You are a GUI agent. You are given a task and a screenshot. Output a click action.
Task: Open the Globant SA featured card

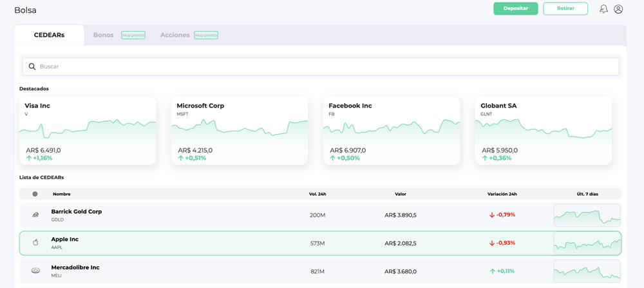[x=544, y=131]
